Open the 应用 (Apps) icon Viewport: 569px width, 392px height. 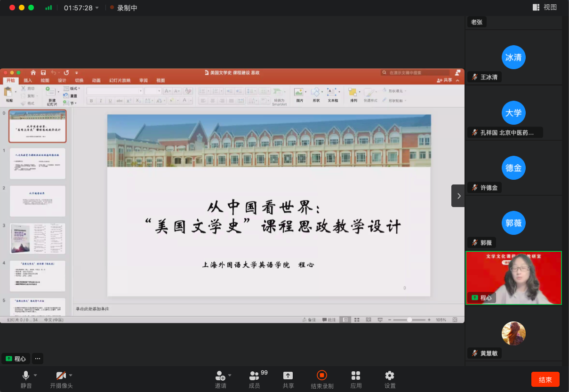356,376
